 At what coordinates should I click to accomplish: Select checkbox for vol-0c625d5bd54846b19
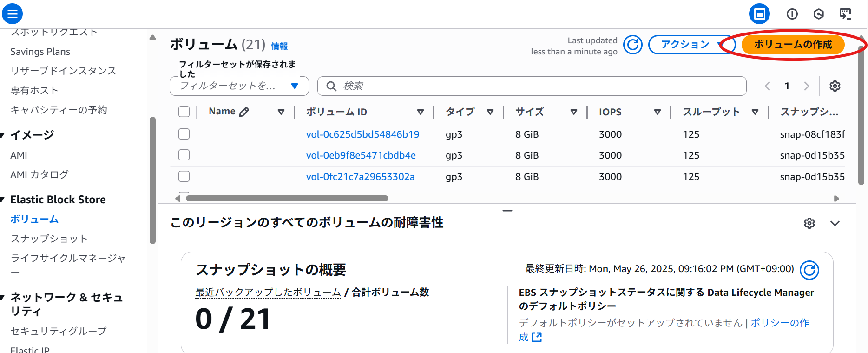(x=184, y=134)
